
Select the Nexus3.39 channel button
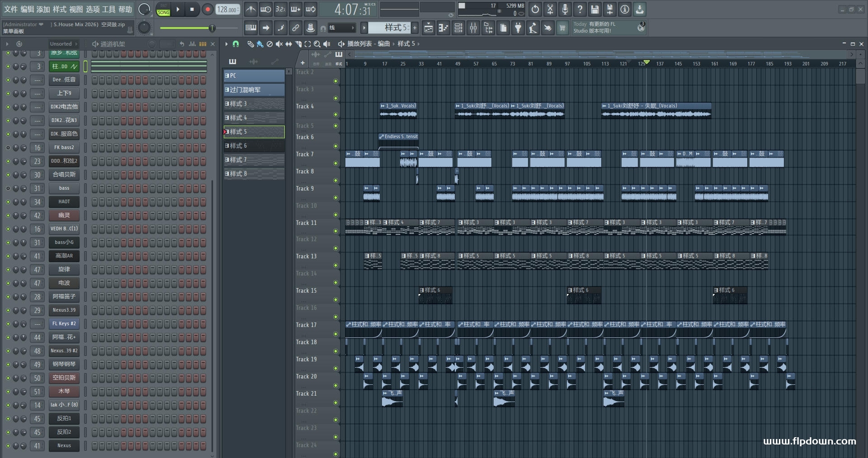pyautogui.click(x=64, y=310)
